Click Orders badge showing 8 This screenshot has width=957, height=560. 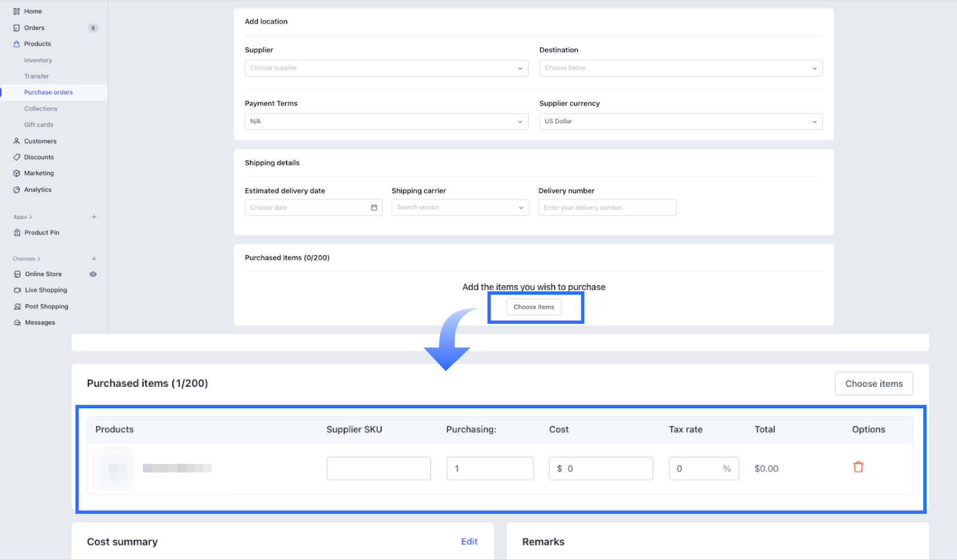click(x=93, y=28)
